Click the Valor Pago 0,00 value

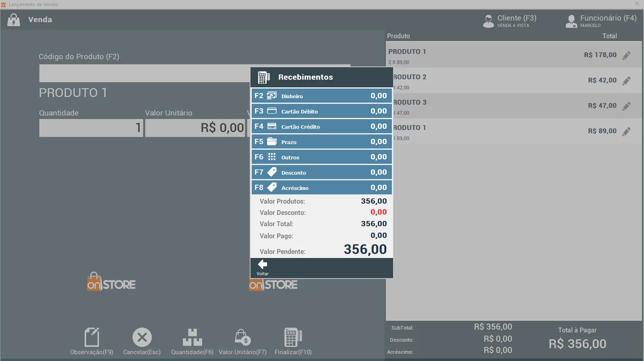click(x=379, y=235)
